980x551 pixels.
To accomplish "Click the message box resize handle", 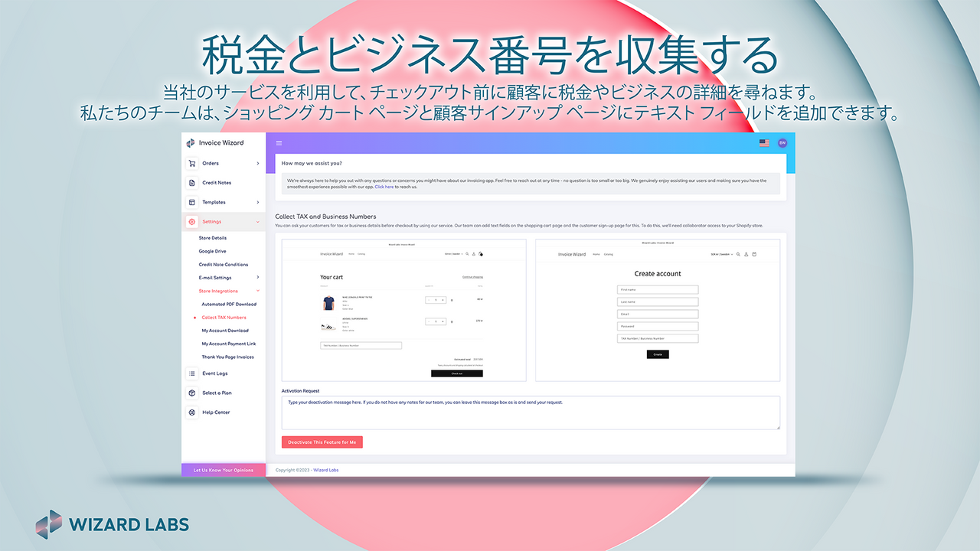I will 777,426.
